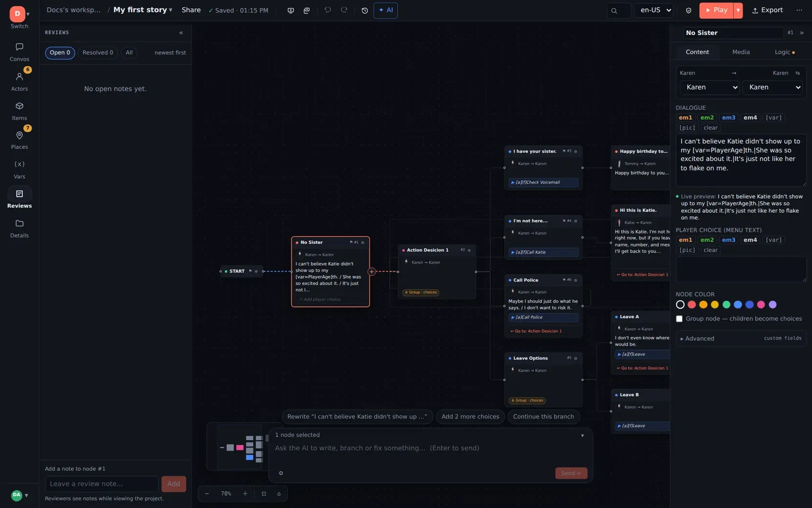The height and width of the screenshot is (508, 812).
Task: Open the My first story dropdown
Action: click(x=143, y=10)
